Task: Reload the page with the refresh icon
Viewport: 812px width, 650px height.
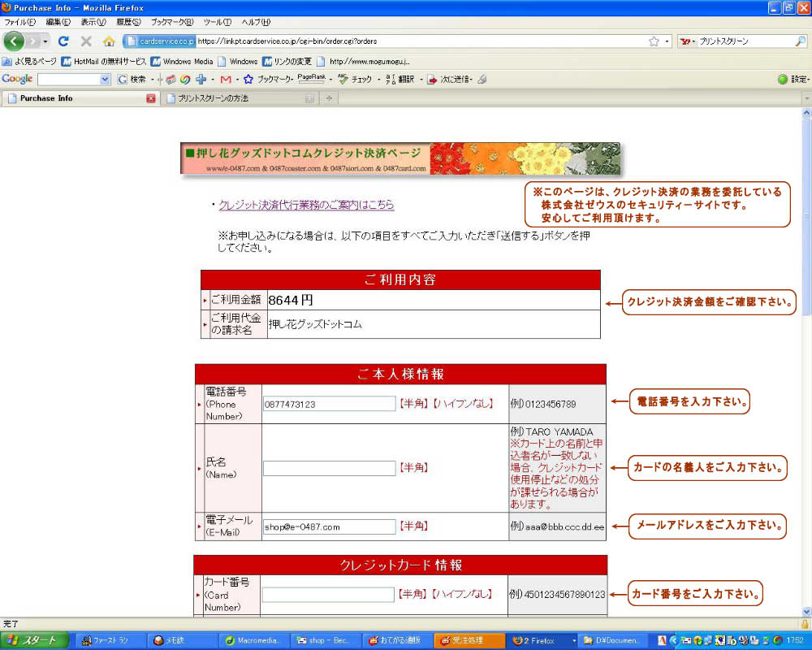Action: click(x=63, y=41)
